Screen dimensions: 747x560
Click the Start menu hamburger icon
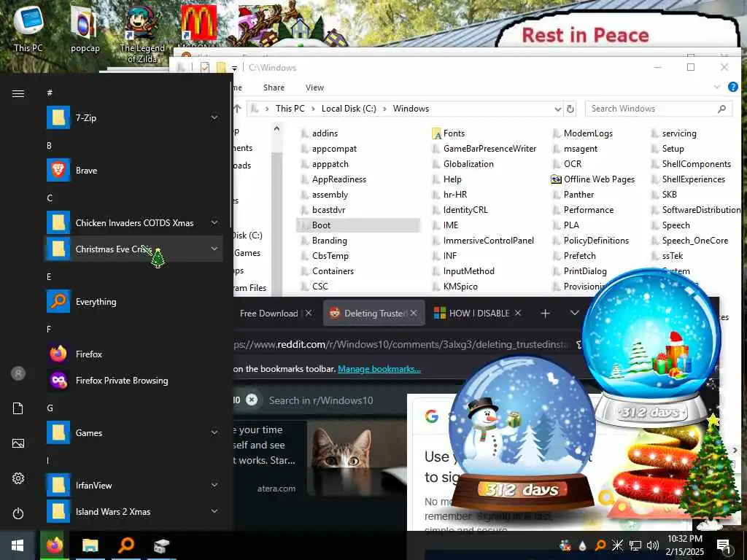18,93
